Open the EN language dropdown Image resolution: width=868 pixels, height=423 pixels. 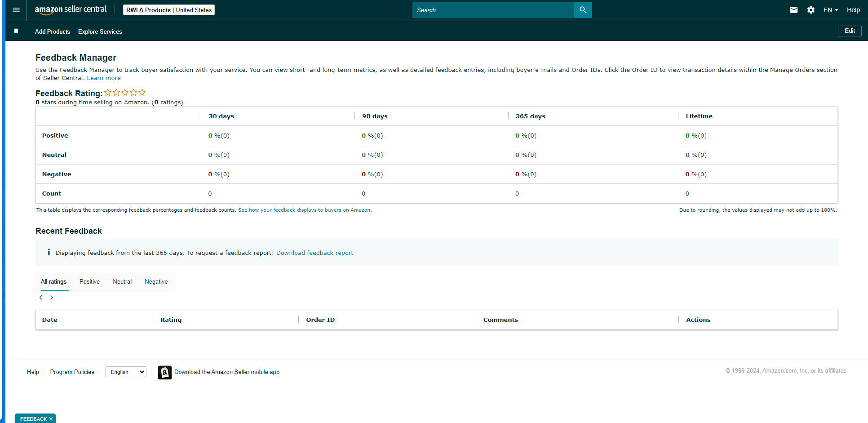click(x=831, y=10)
